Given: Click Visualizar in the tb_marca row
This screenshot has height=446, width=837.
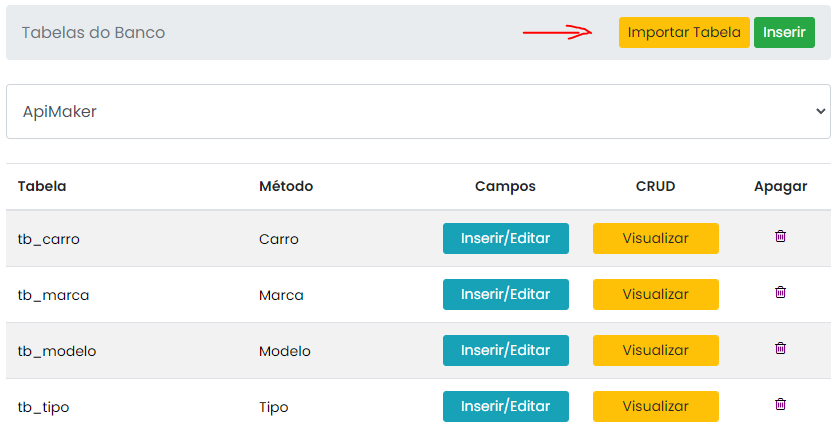Looking at the screenshot, I should (x=655, y=295).
